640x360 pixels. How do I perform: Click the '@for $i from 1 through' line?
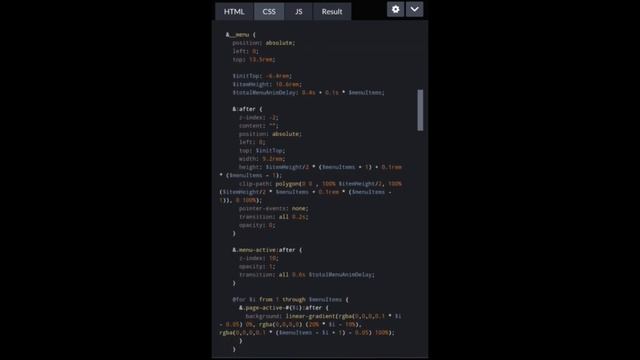(x=291, y=299)
